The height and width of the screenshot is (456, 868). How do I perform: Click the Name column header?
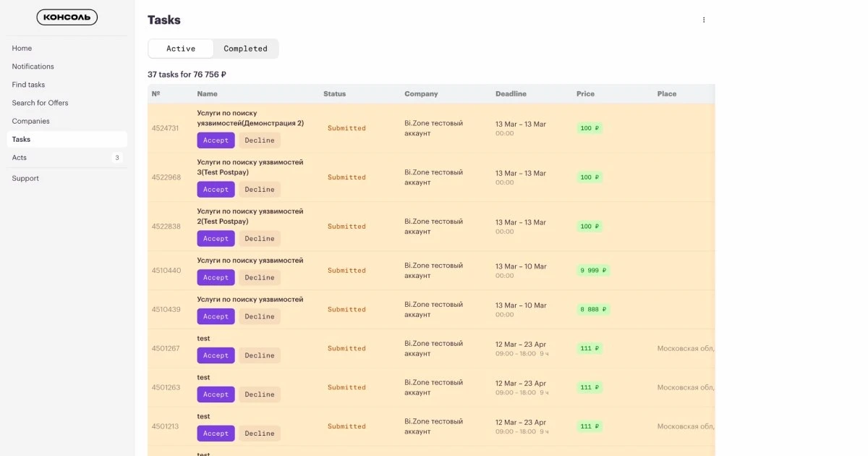tap(207, 94)
